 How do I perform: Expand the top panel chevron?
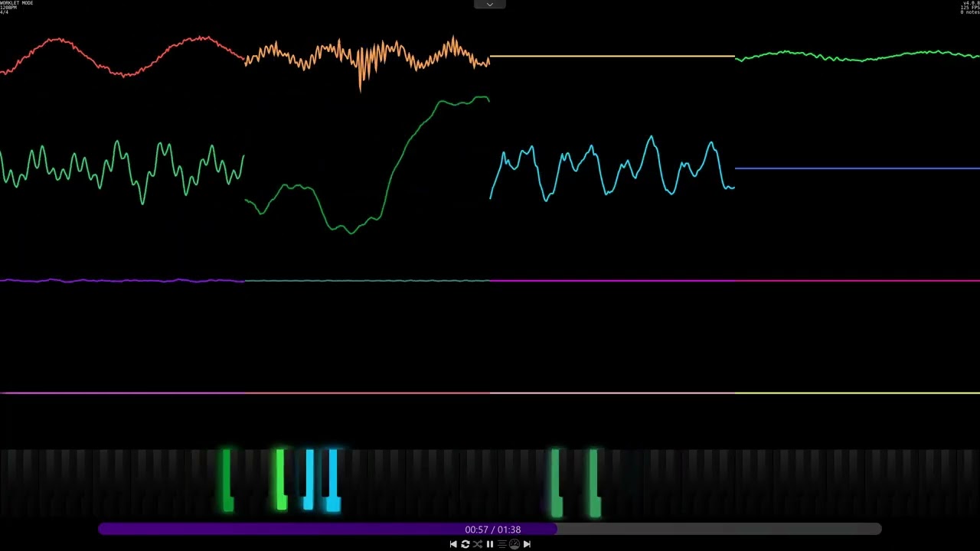pos(489,5)
